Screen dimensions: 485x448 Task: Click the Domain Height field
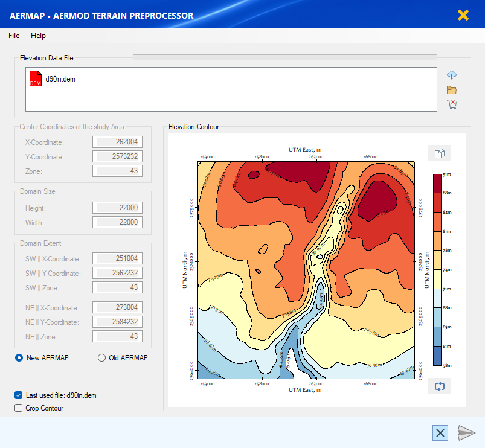[x=117, y=208]
